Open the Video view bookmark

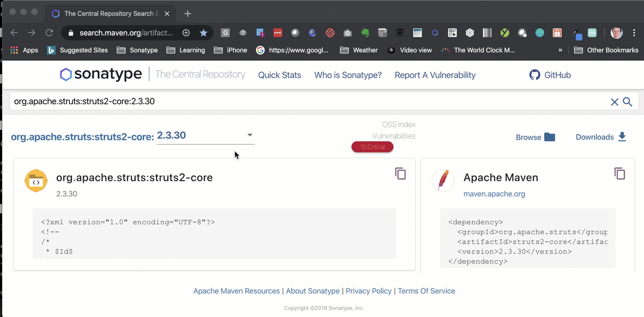(410, 50)
